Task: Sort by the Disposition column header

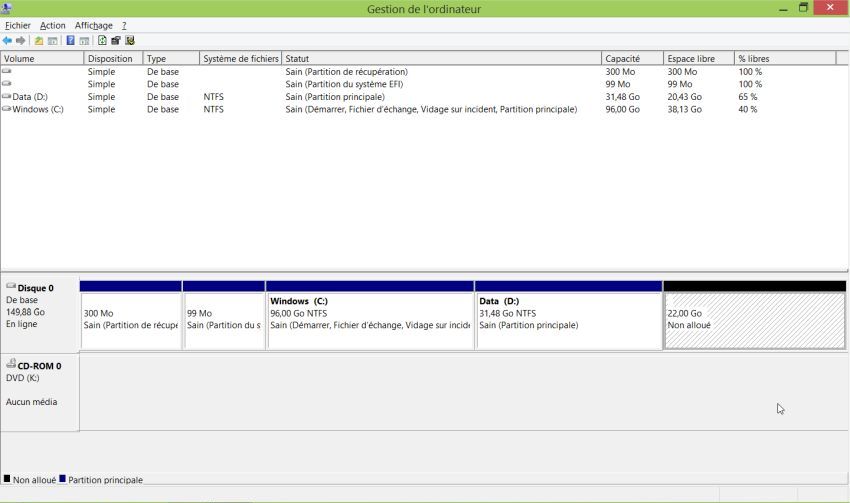Action: pyautogui.click(x=113, y=59)
